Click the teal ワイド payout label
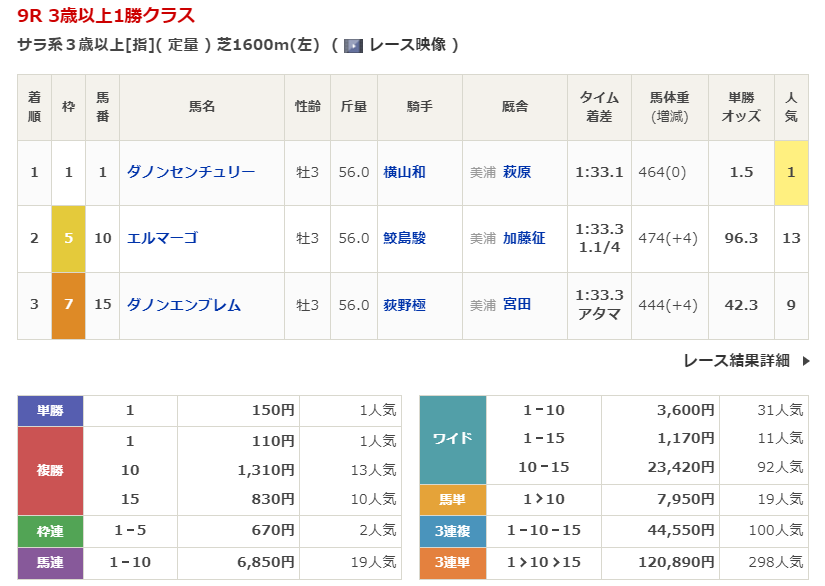Image resolution: width=825 pixels, height=586 pixels. (452, 439)
